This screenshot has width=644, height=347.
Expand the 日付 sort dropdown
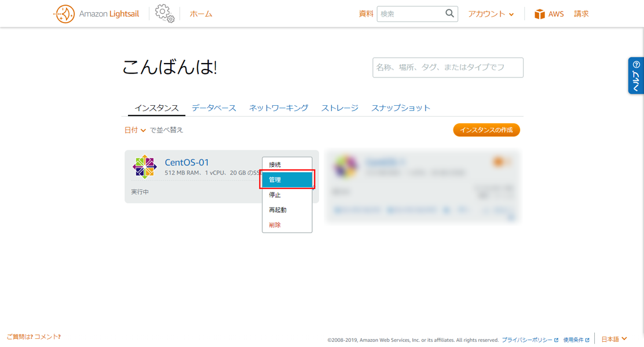pyautogui.click(x=135, y=130)
